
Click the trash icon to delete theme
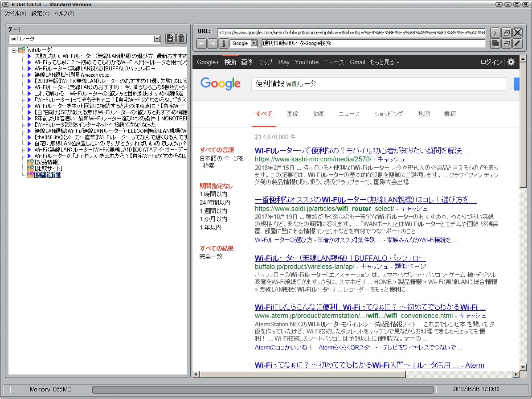pyautogui.click(x=181, y=38)
